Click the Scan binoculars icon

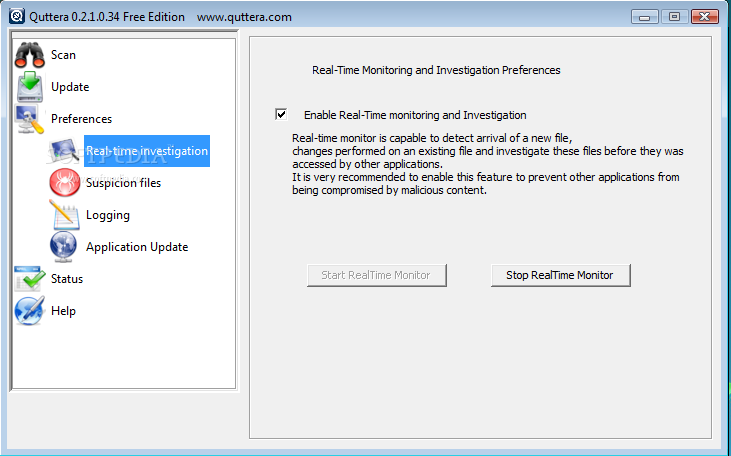pos(29,55)
